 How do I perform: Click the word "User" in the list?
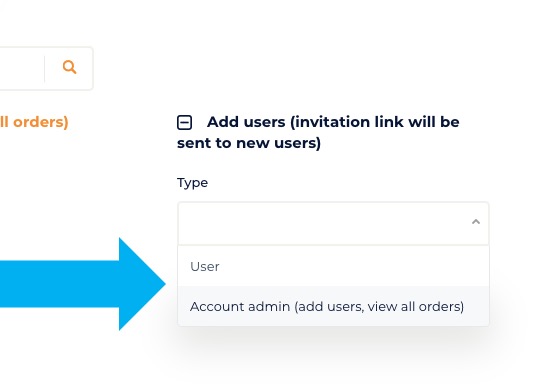tap(205, 267)
